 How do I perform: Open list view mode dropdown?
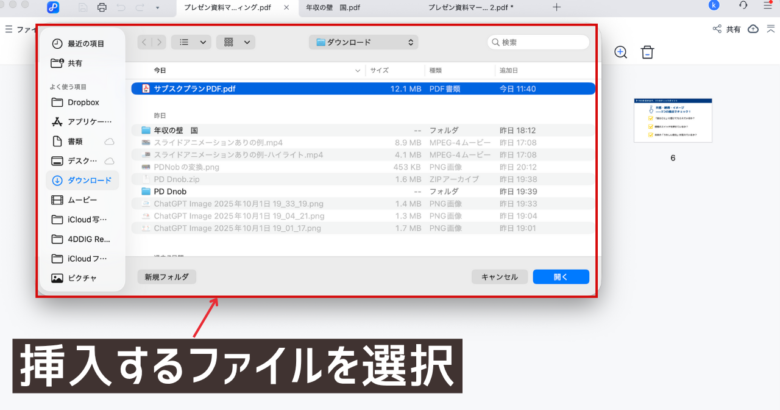point(189,42)
